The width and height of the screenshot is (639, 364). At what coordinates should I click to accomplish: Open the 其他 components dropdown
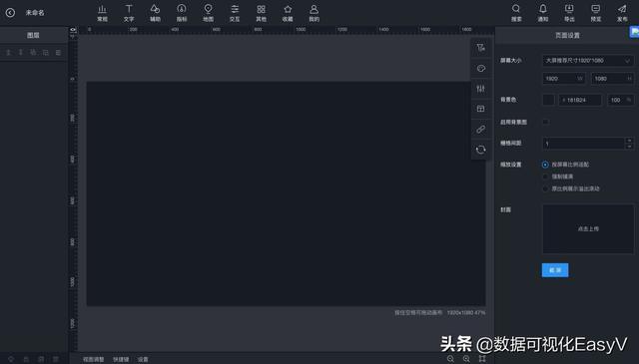(262, 13)
